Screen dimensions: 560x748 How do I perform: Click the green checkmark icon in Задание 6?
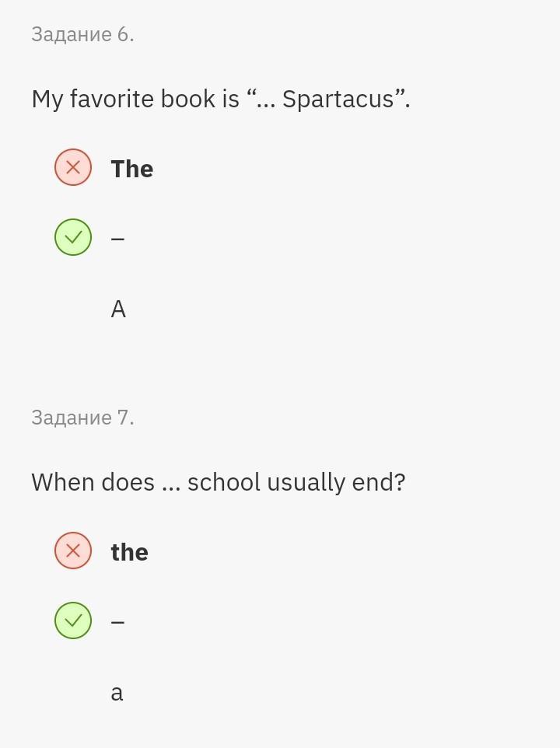[x=73, y=237]
